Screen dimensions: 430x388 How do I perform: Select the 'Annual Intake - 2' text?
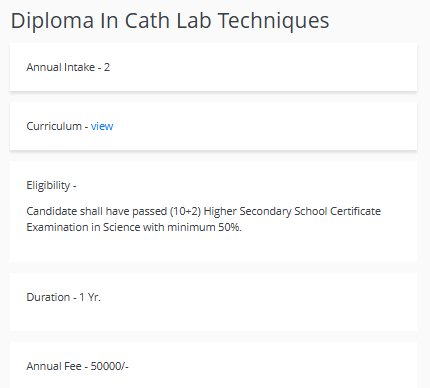tap(68, 67)
